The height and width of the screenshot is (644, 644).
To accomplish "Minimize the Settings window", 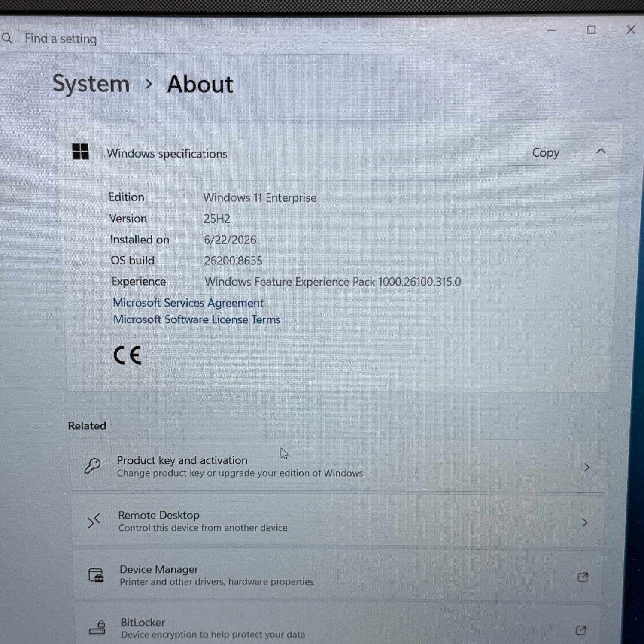I will tap(552, 30).
